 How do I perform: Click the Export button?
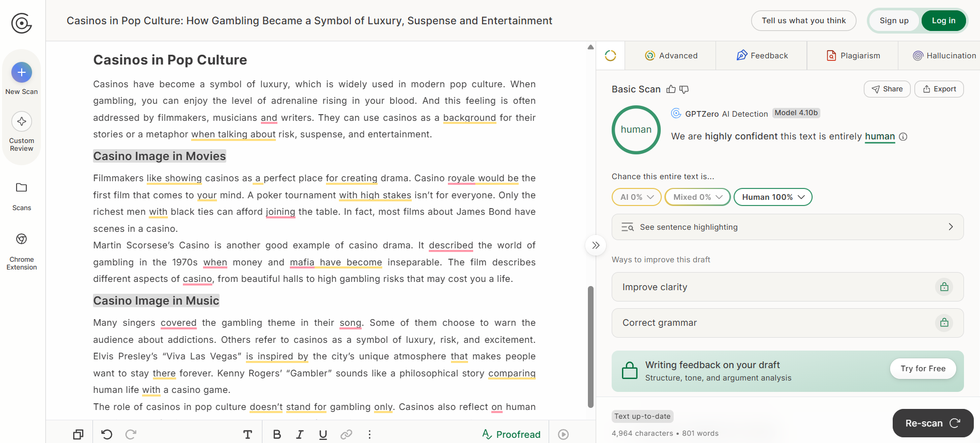point(939,89)
